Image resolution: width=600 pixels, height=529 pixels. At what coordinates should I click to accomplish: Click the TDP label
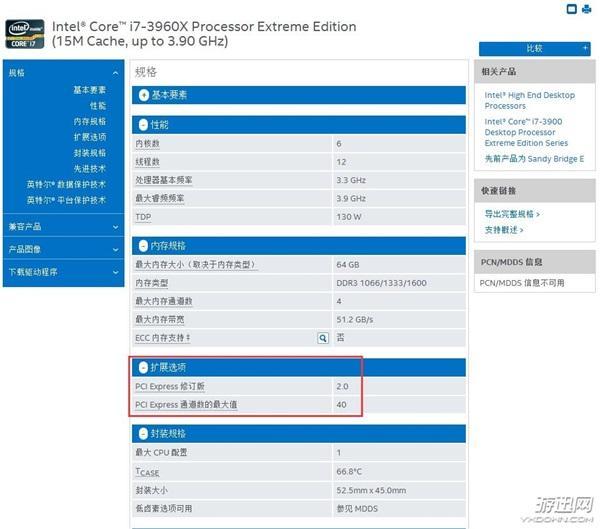point(143,217)
